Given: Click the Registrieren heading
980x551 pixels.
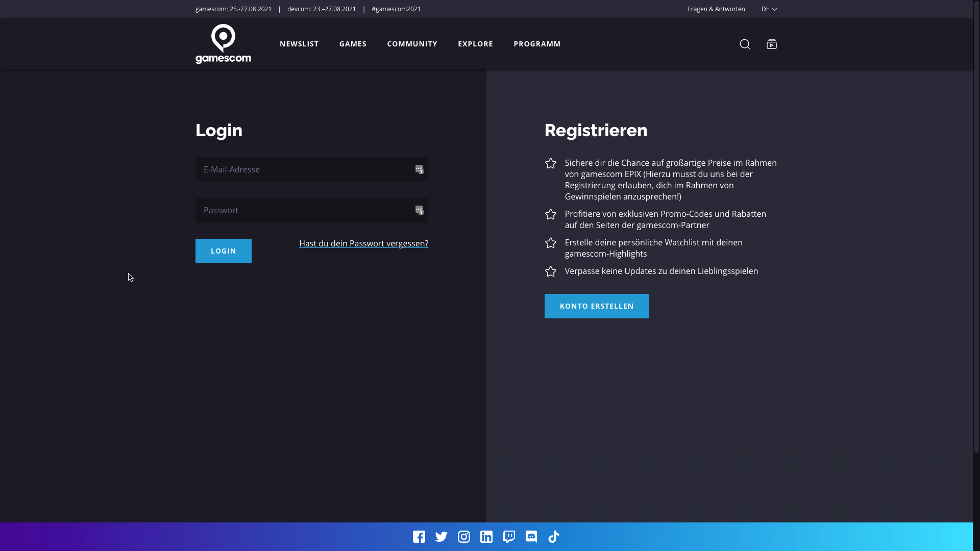Looking at the screenshot, I should pos(596,131).
